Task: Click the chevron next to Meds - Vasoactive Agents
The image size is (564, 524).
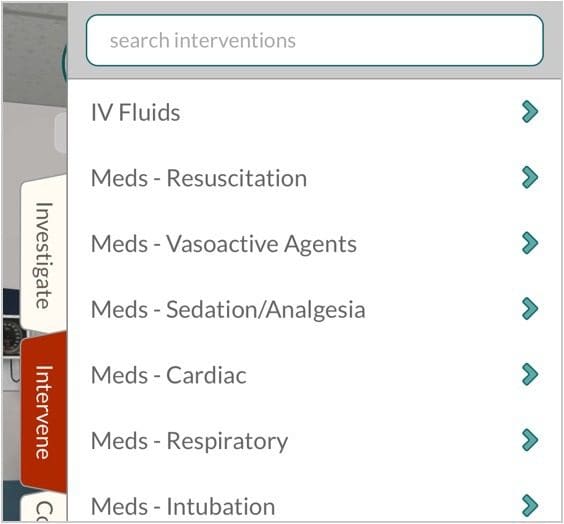Action: tap(530, 243)
